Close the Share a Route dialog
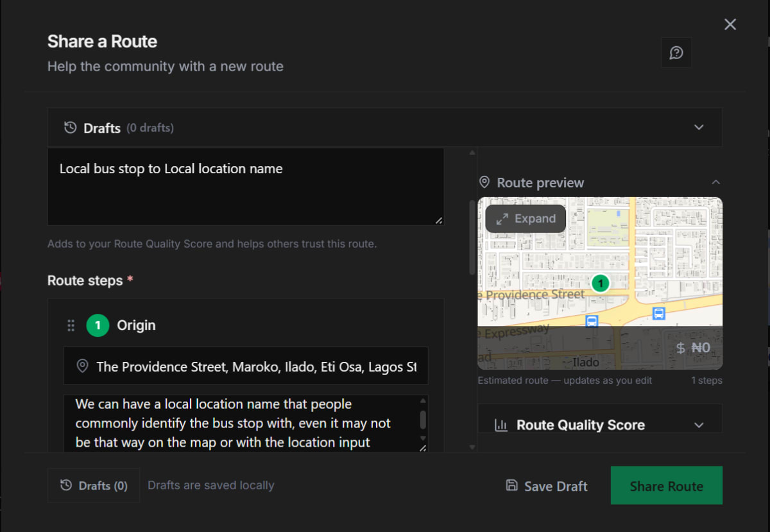This screenshot has width=770, height=532. pyautogui.click(x=730, y=24)
